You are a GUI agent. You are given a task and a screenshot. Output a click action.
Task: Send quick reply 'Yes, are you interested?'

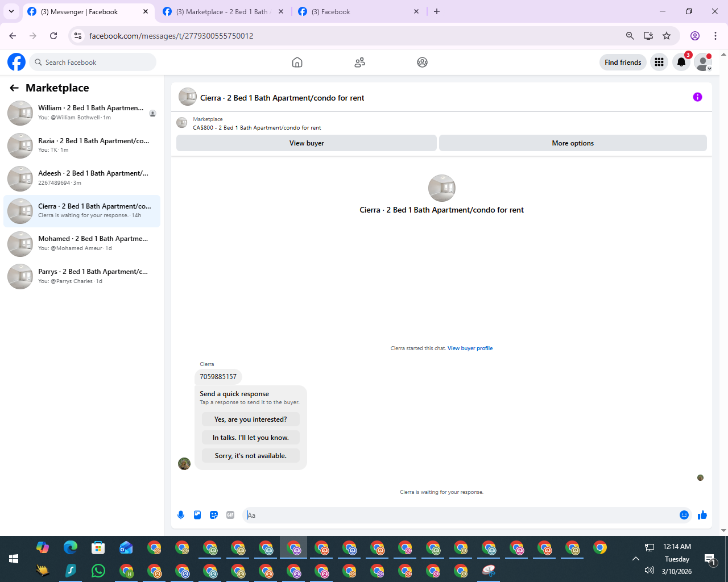[x=251, y=419]
